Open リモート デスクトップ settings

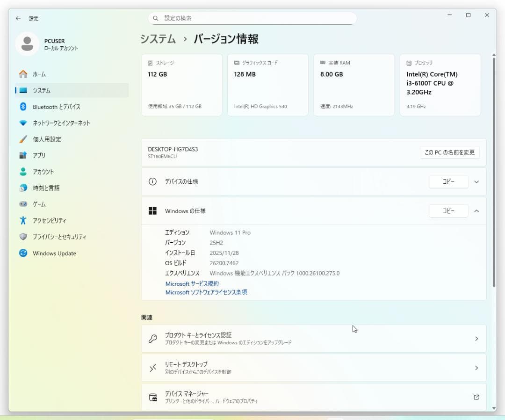coord(313,368)
